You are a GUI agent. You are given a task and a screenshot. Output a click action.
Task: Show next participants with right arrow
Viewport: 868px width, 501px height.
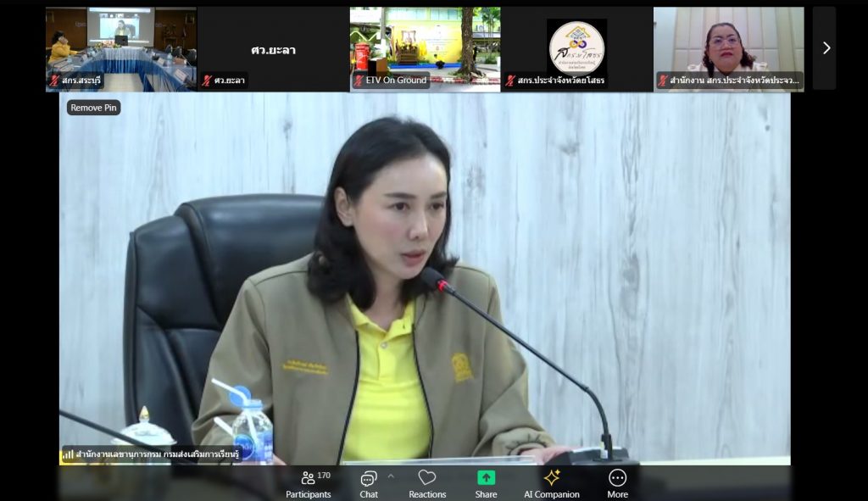(826, 48)
